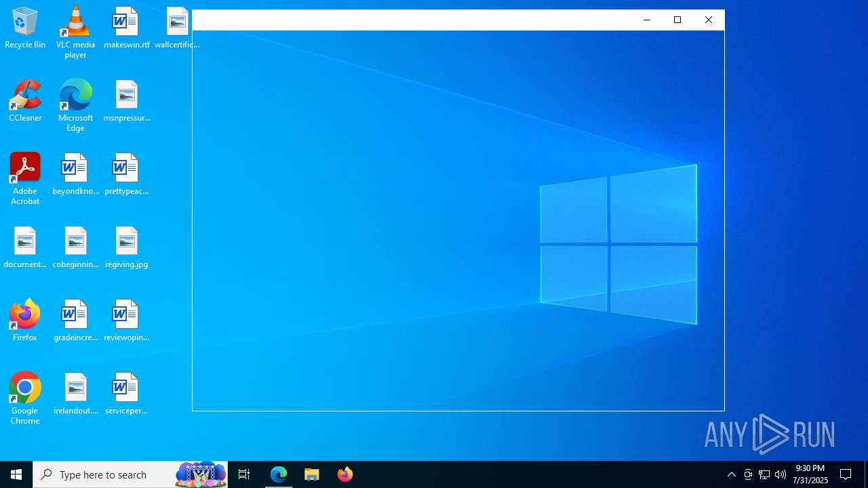The width and height of the screenshot is (868, 488).
Task: Open the Windows Start menu
Action: (16, 474)
